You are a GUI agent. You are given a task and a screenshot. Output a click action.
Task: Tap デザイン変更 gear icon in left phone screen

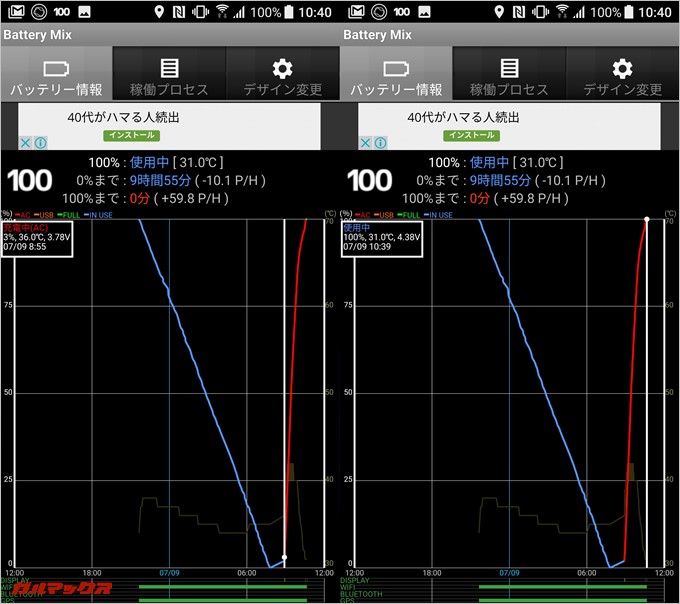coord(283,68)
